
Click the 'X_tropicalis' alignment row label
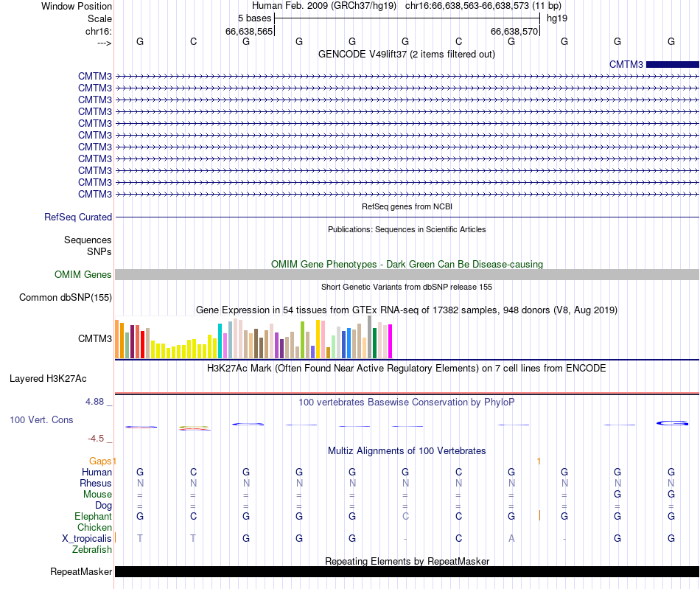click(x=86, y=539)
